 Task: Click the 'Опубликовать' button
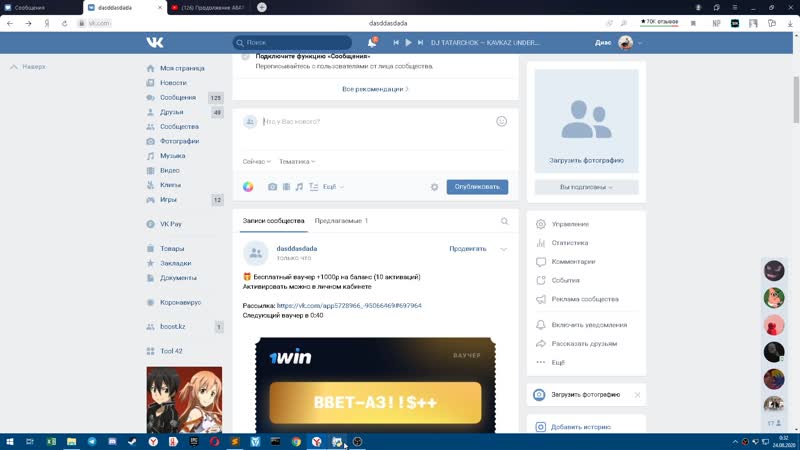coord(477,187)
